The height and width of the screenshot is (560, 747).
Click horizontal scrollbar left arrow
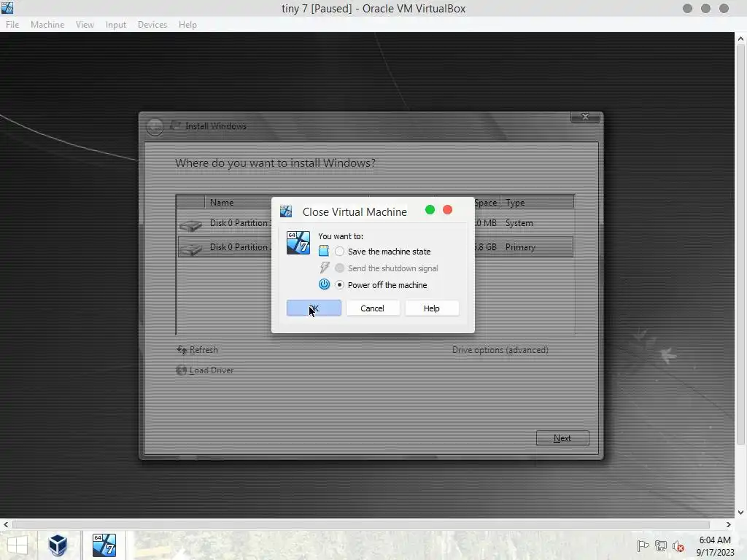(x=6, y=525)
